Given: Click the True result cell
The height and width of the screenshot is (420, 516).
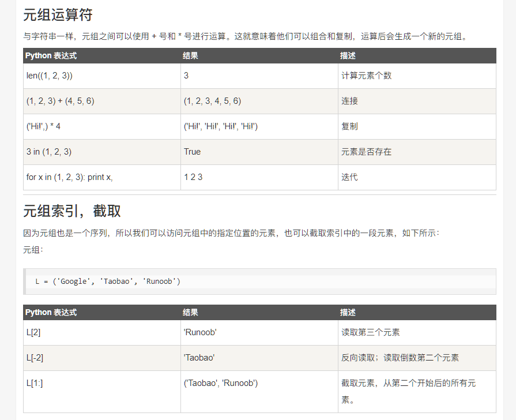Looking at the screenshot, I should point(193,152).
